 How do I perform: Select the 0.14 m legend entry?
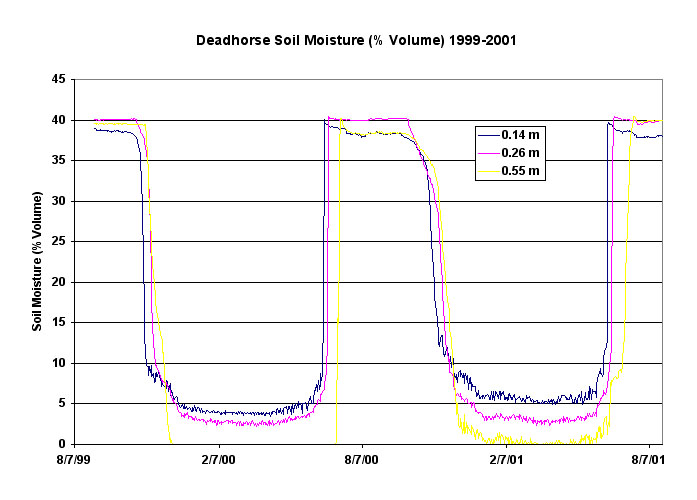[x=523, y=134]
